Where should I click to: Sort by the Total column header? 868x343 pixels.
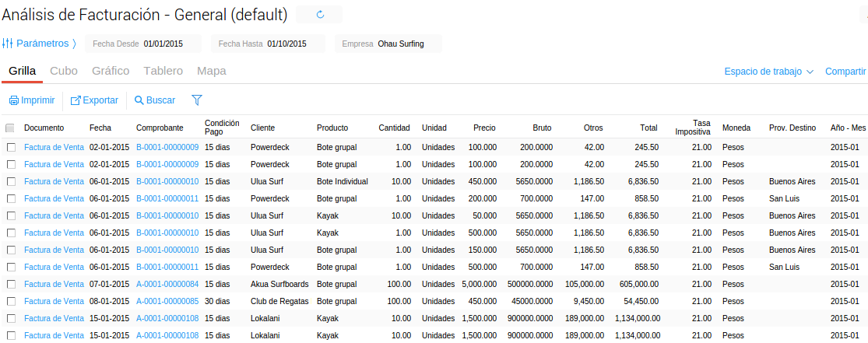tap(648, 128)
